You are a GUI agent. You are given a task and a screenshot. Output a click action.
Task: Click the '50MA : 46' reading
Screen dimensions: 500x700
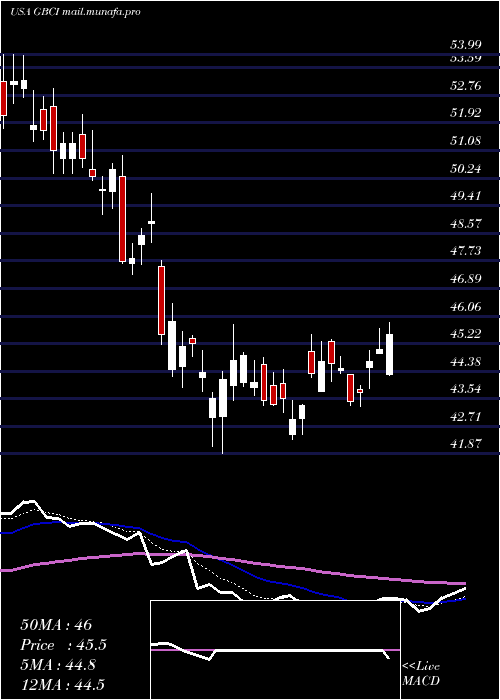tap(56, 625)
